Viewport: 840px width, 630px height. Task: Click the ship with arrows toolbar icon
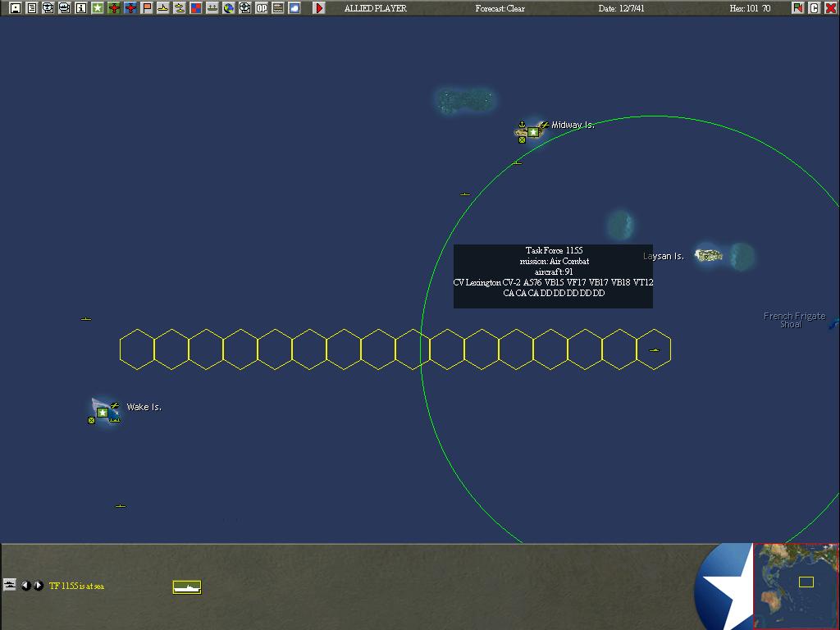pos(212,8)
